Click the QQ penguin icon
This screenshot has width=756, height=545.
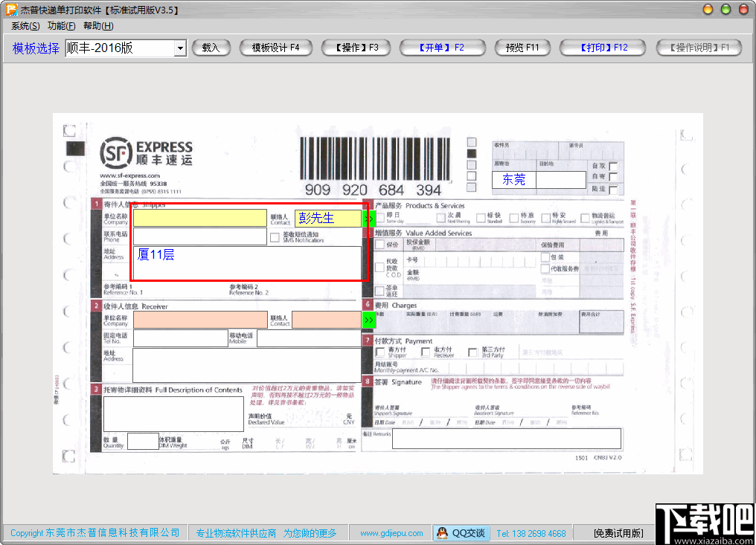pyautogui.click(x=442, y=533)
